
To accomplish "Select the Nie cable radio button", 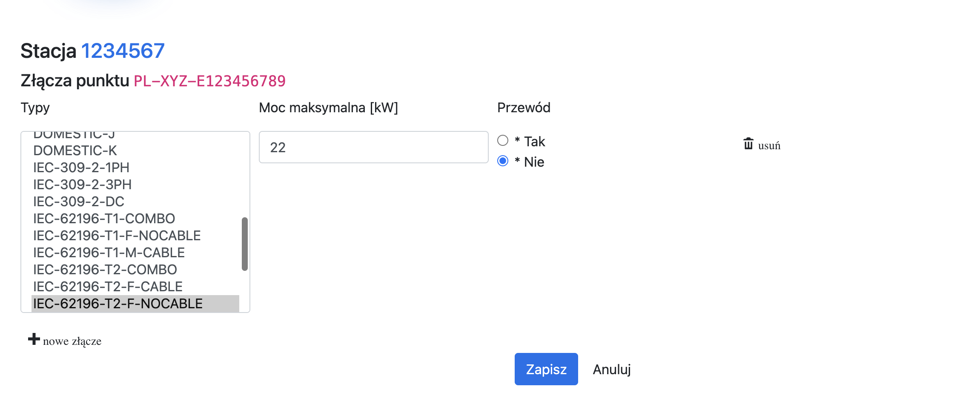I will pyautogui.click(x=503, y=161).
